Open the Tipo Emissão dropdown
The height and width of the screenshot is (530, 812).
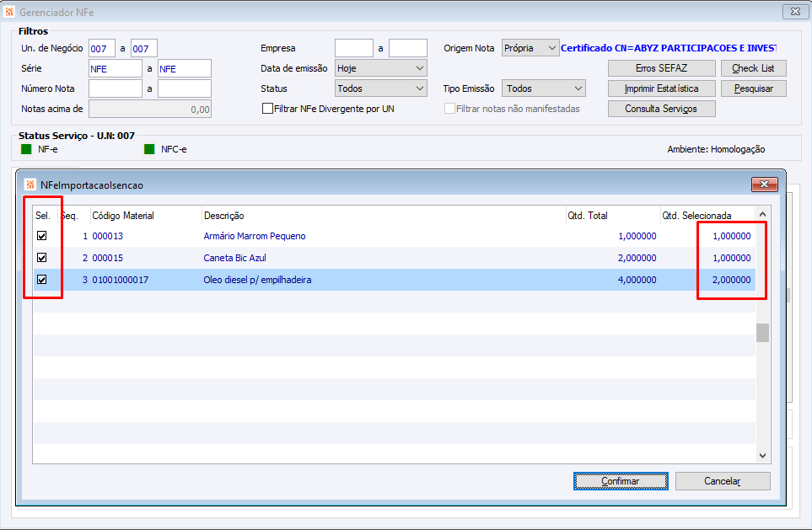point(544,88)
